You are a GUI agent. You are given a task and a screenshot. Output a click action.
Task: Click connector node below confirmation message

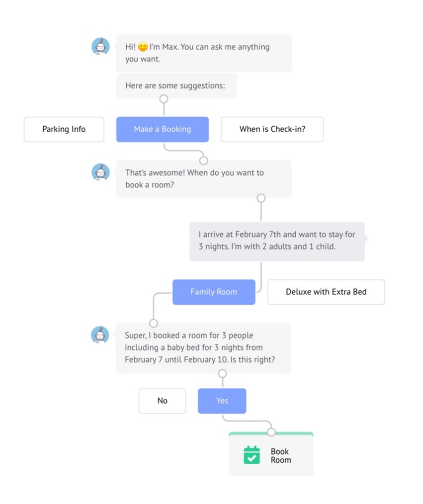222,373
